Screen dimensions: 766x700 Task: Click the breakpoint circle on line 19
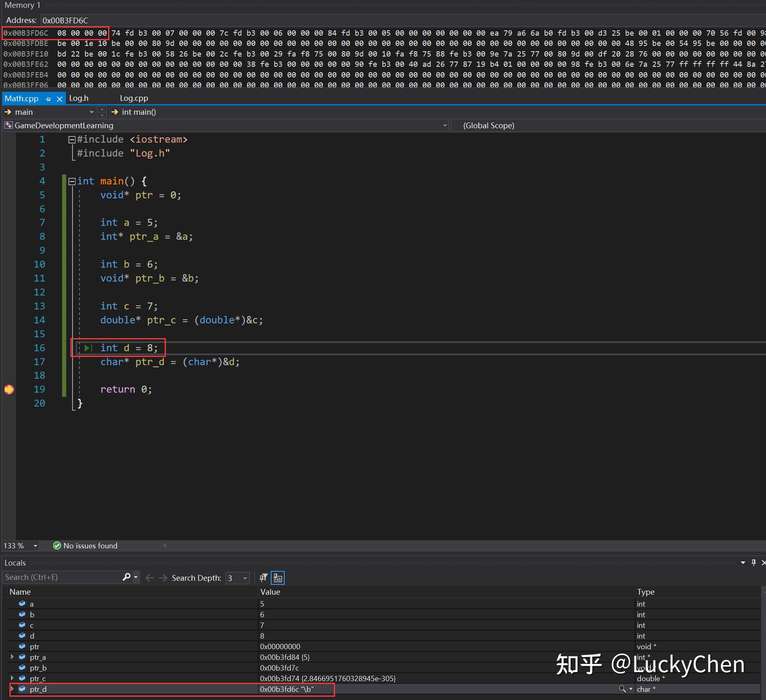9,389
